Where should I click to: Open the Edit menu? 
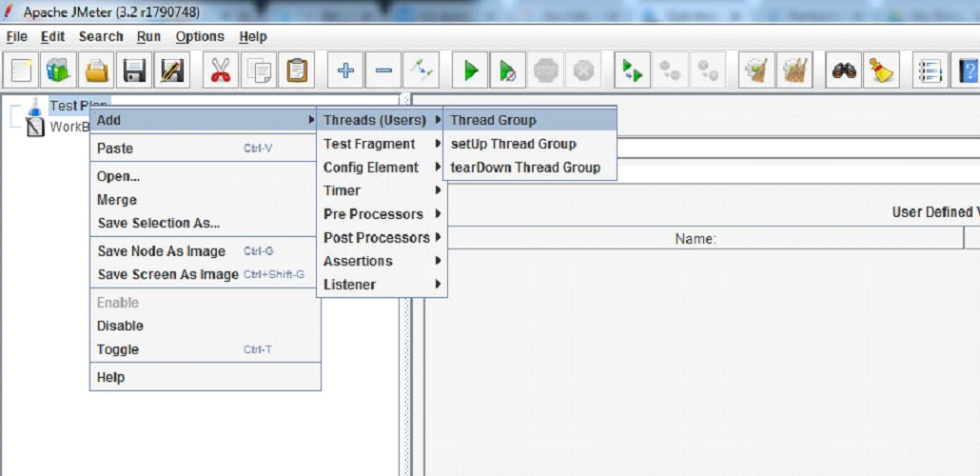point(53,37)
